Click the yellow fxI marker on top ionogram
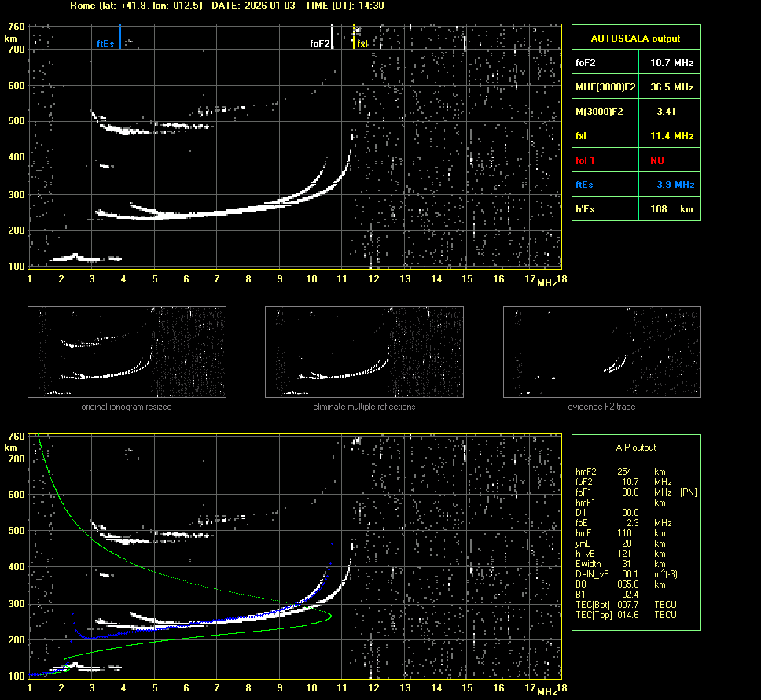Image resolution: width=761 pixels, height=700 pixels. click(x=354, y=37)
